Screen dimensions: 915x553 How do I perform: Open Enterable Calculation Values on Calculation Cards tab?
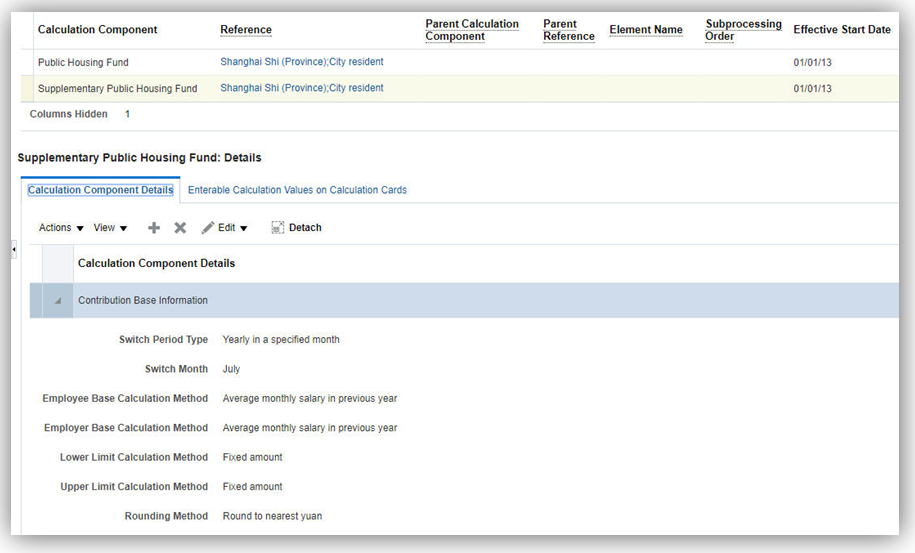point(297,190)
